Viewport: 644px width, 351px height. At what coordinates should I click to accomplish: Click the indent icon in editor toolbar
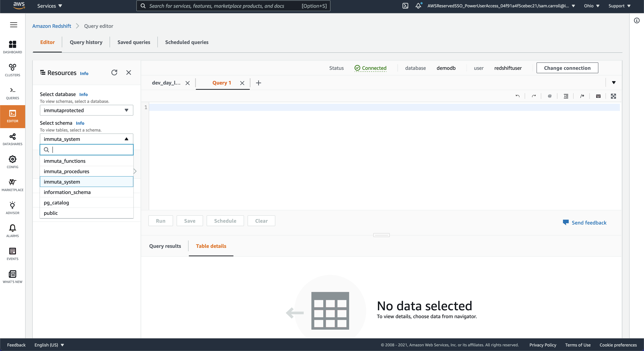(x=566, y=96)
